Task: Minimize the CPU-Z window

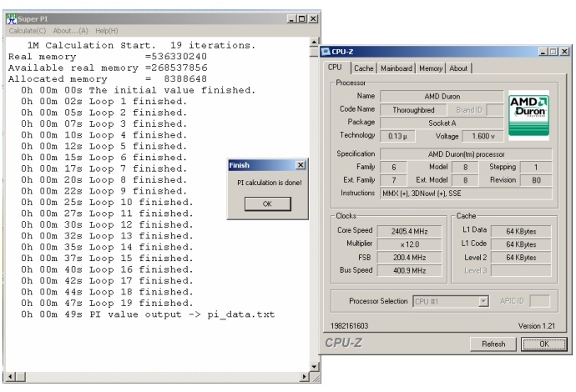Action: click(x=543, y=52)
